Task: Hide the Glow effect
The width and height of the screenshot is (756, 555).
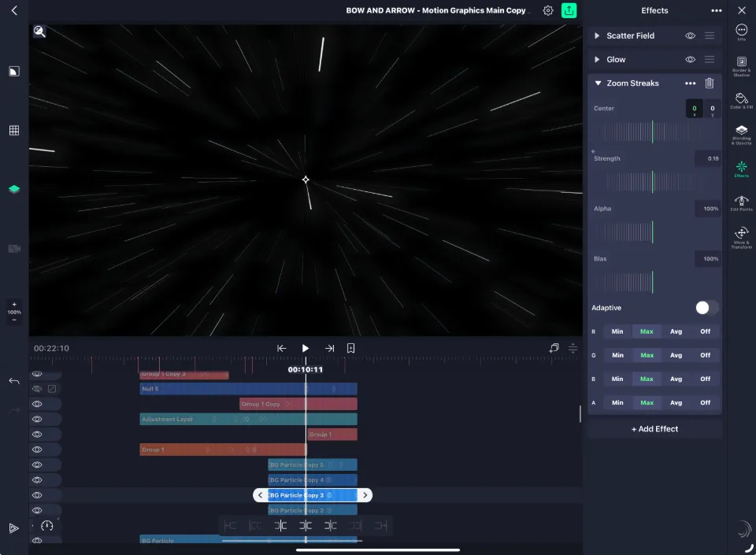Action: tap(691, 59)
